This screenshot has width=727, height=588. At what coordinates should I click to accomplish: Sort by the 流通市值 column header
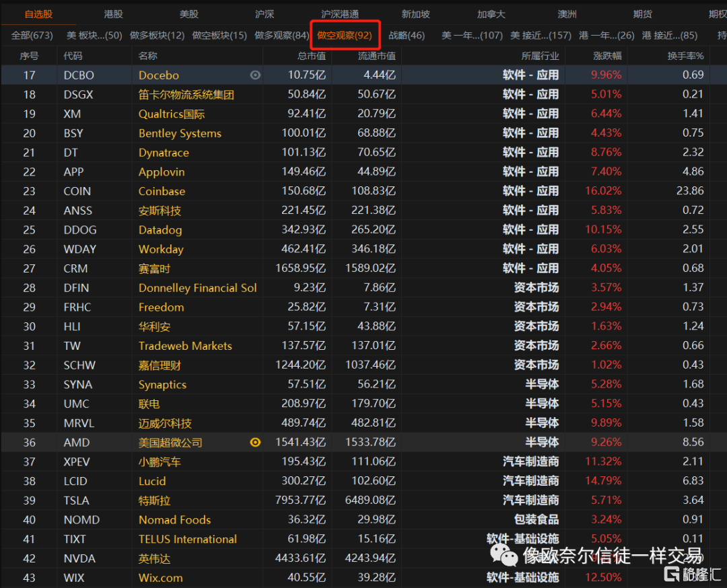coord(377,56)
